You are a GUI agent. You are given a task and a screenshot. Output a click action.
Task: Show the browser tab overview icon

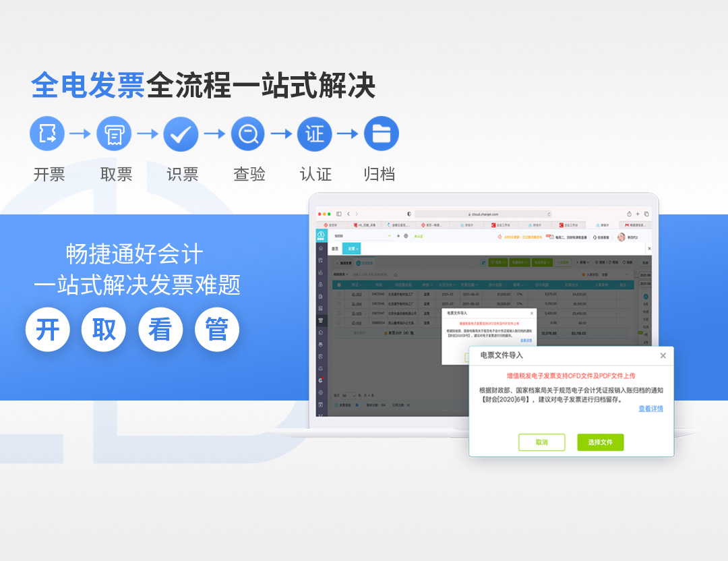click(x=646, y=214)
